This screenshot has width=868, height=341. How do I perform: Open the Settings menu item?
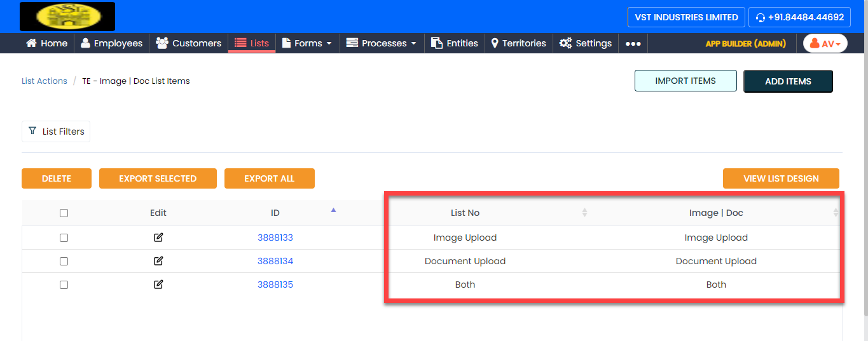tap(586, 43)
